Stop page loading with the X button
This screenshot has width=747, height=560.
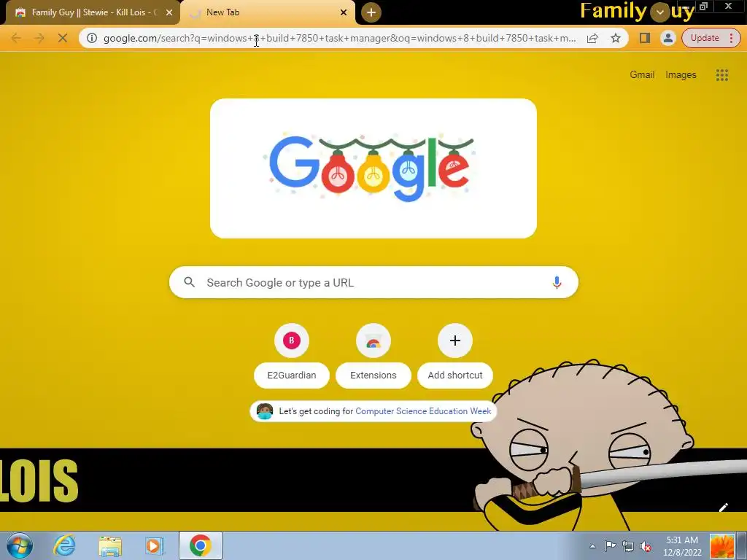coord(63,38)
